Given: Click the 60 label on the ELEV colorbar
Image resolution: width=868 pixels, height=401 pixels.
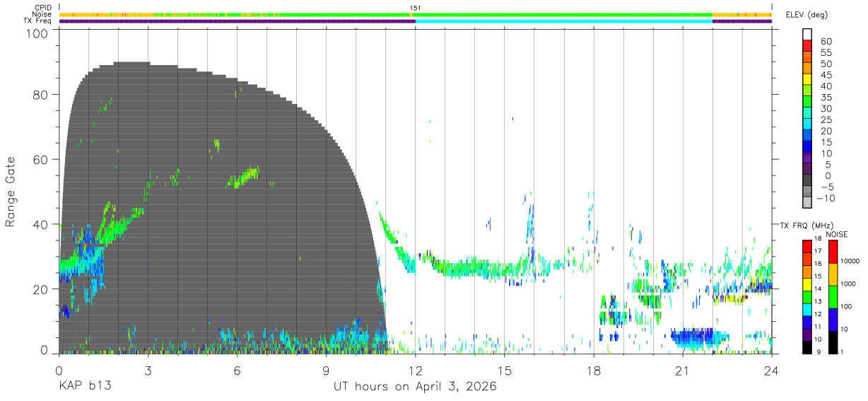Looking at the screenshot, I should (826, 41).
